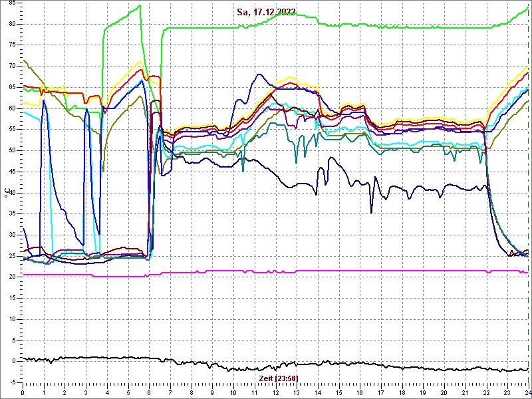This screenshot has width=532, height=399.
Task: Select hour 12 on the time axis
Action: click(x=275, y=393)
